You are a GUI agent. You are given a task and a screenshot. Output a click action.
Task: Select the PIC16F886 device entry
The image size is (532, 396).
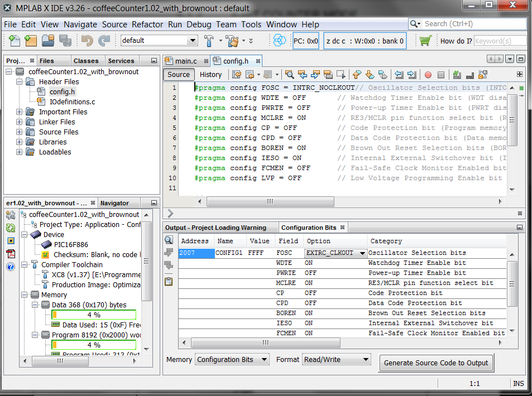[70, 245]
